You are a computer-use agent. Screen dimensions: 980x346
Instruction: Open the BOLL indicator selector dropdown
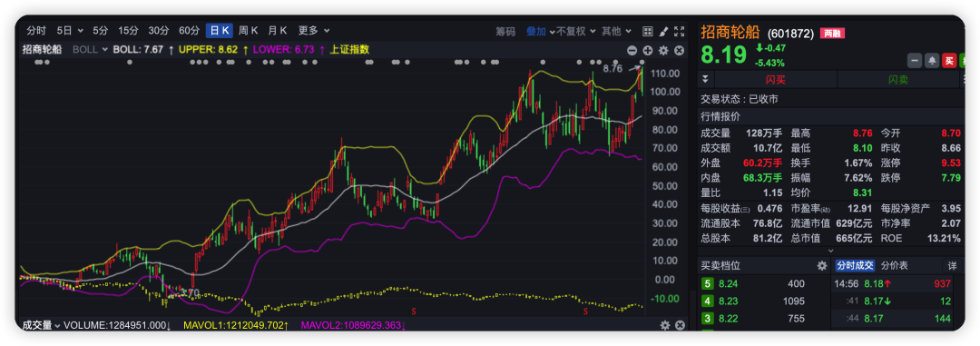point(91,49)
